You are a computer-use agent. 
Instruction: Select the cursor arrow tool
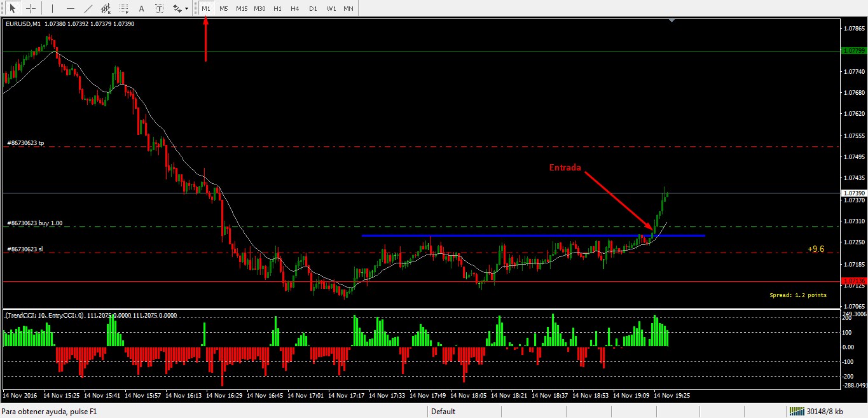click(12, 9)
